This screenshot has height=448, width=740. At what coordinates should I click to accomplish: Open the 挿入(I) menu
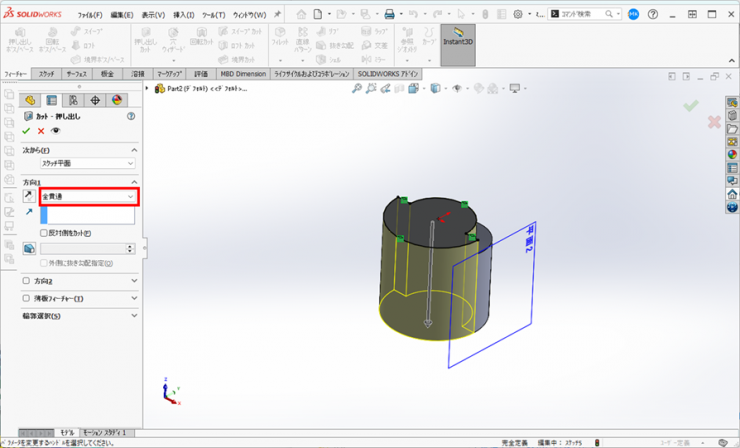(184, 15)
